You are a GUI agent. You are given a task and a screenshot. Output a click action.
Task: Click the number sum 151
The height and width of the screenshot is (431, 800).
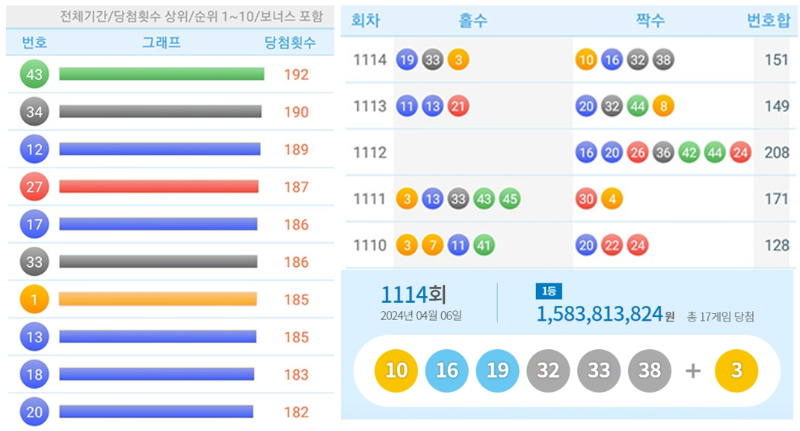tap(777, 60)
